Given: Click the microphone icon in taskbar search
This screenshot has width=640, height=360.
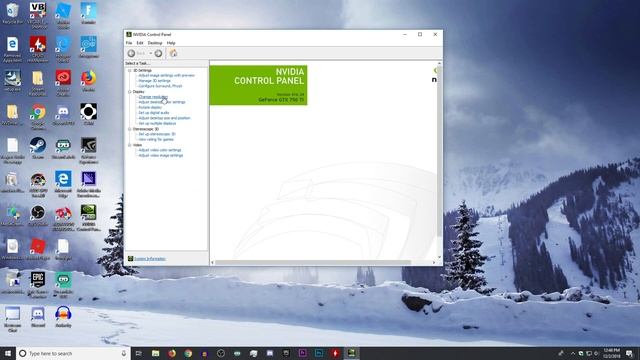Looking at the screenshot, I should 124,353.
